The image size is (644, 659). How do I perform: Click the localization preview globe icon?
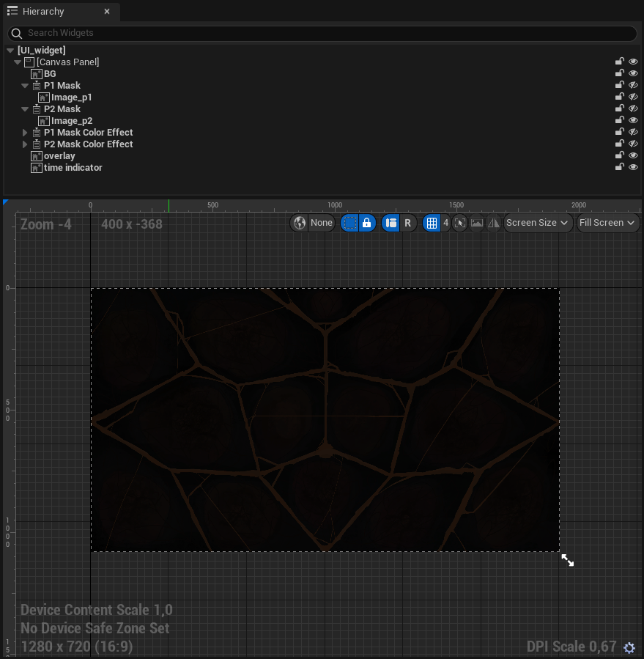(x=300, y=223)
